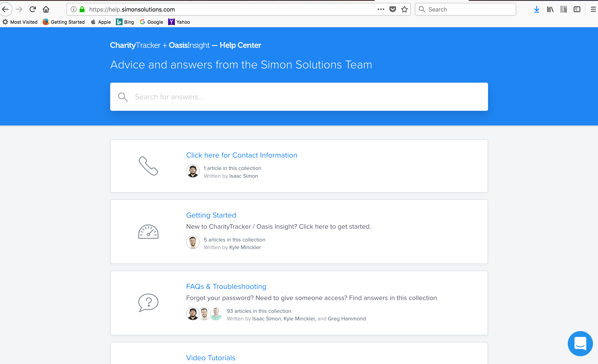Open the greyed extension icon in toolbar
Screen dimensions: 598x364
564,9
